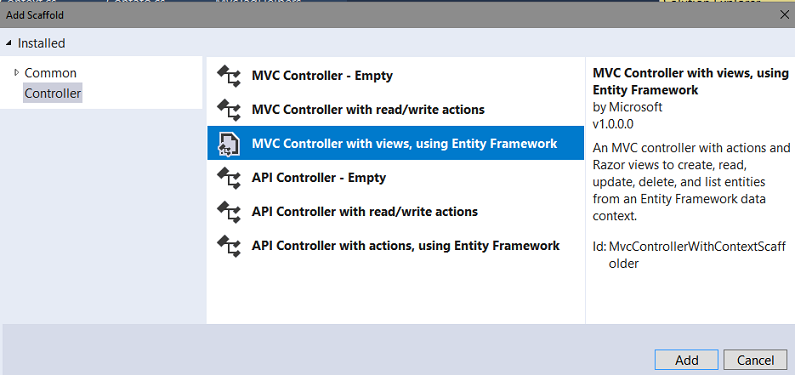The image size is (795, 375).
Task: Close the Add Scaffold dialog
Action: click(784, 15)
